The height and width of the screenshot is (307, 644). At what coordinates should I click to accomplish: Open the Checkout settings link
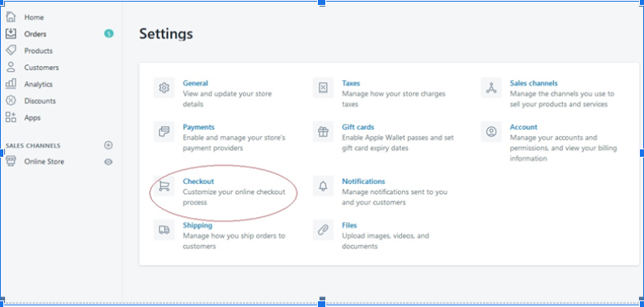[x=198, y=182]
